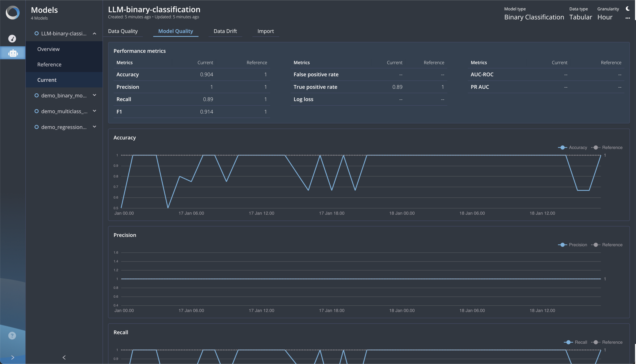Click the 4 Models count text
Image resolution: width=636 pixels, height=364 pixels.
tap(39, 18)
